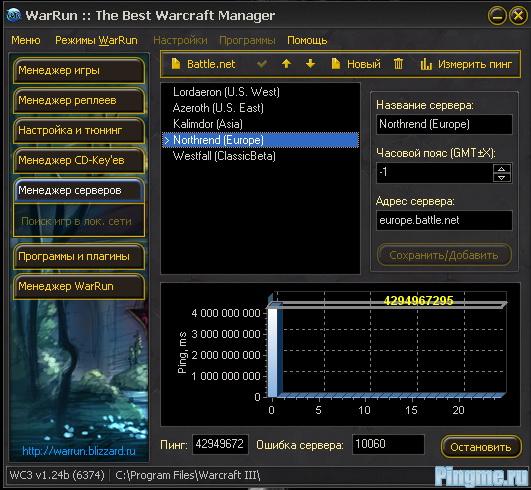Screen dimensions: 531x490
Task: Close the WarRun window
Action: (518, 16)
